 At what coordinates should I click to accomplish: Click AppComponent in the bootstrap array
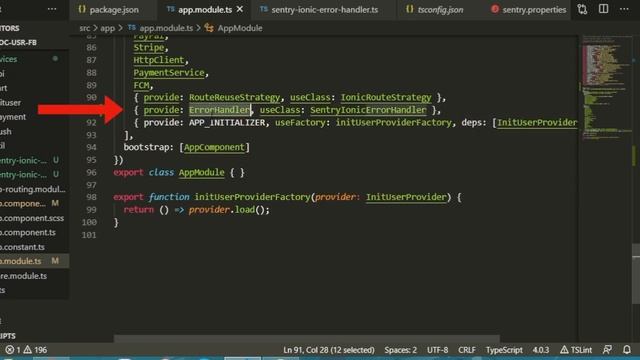(x=214, y=147)
